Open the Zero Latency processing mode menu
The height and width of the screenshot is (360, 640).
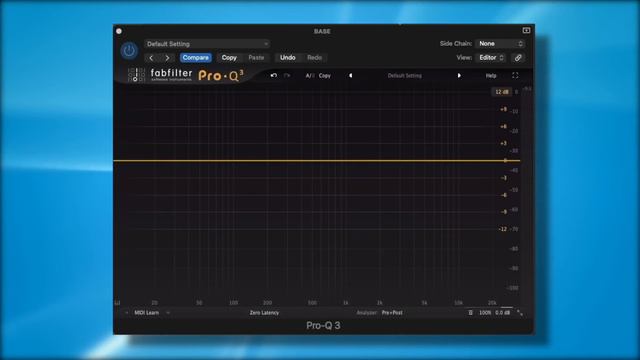click(x=264, y=313)
